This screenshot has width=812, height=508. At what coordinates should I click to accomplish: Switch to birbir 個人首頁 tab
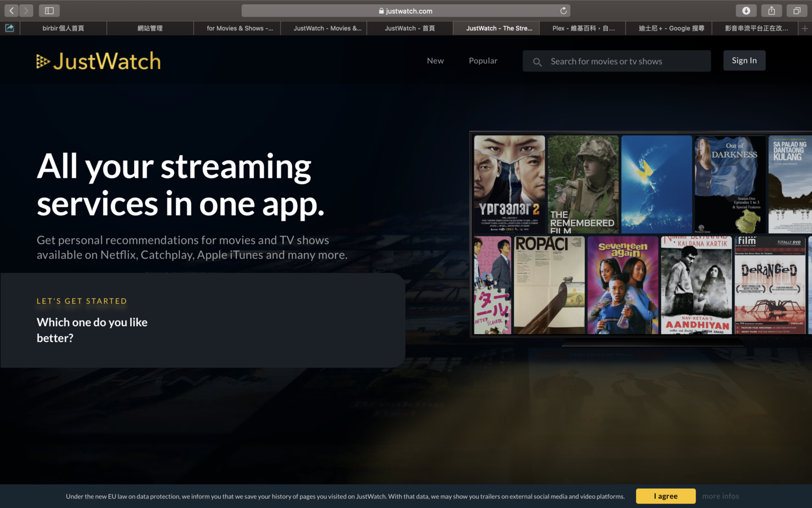(63, 28)
